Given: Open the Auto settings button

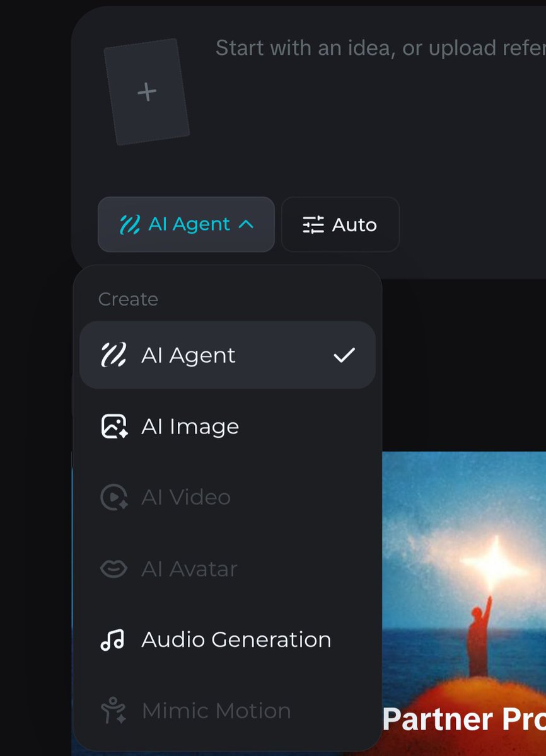Looking at the screenshot, I should coord(340,225).
